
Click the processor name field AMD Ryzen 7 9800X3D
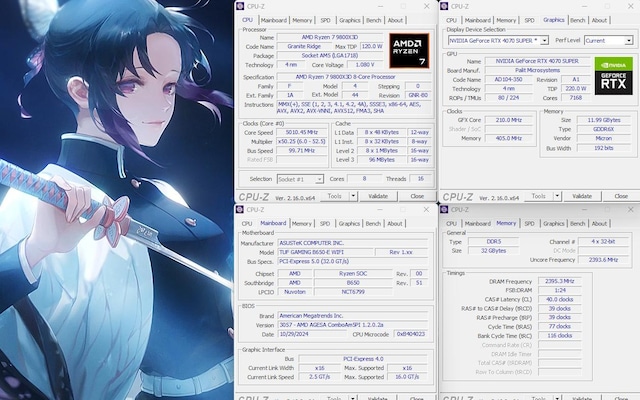[x=330, y=38]
